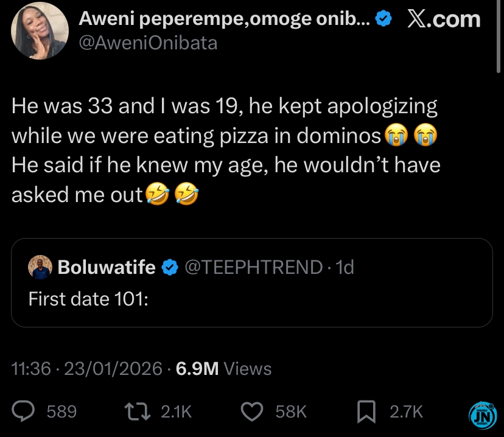Open Boluwatife's small avatar in the quoted tweet
504x437 pixels.
(40, 267)
